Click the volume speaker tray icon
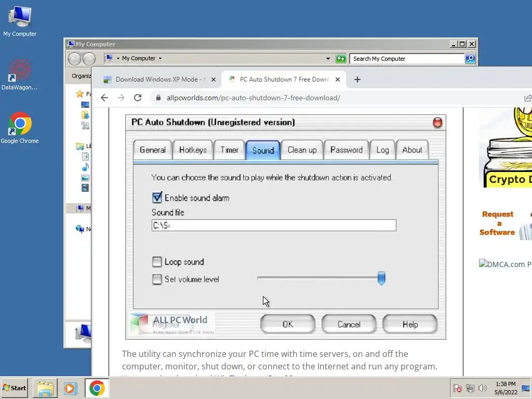This screenshot has width=532, height=399. pyautogui.click(x=482, y=388)
